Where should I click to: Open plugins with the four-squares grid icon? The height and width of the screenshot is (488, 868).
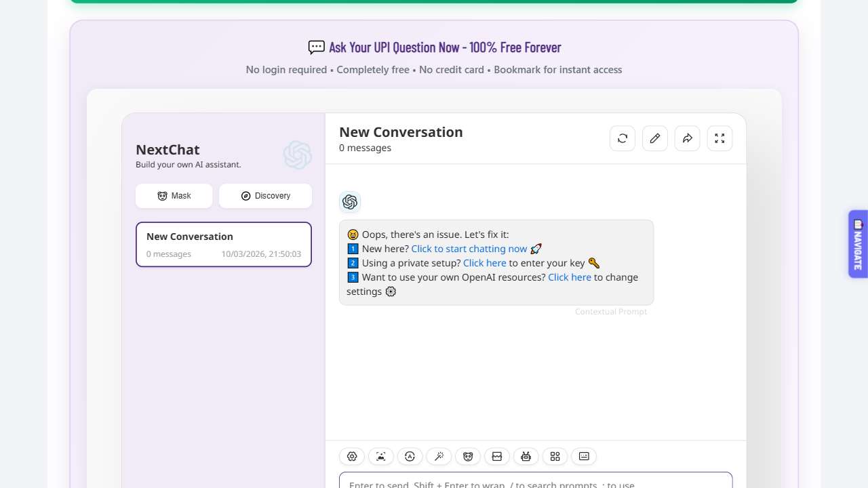click(x=555, y=457)
